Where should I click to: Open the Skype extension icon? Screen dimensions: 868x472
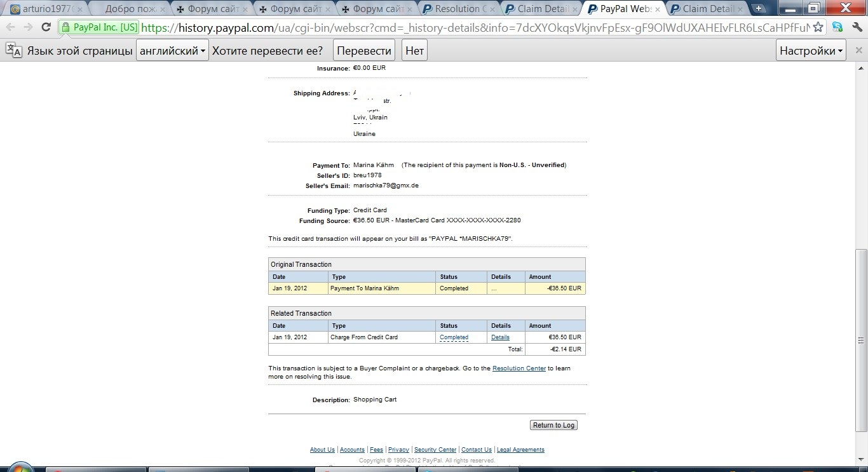click(x=837, y=27)
